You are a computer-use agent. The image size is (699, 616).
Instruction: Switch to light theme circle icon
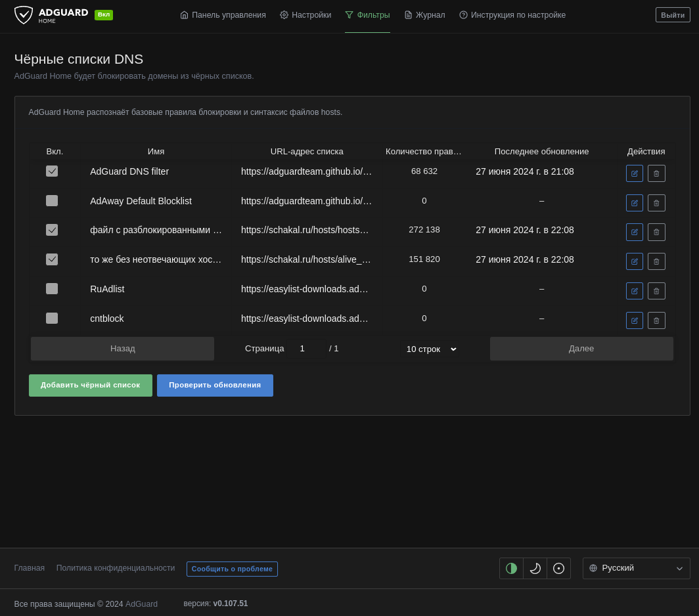click(x=558, y=568)
